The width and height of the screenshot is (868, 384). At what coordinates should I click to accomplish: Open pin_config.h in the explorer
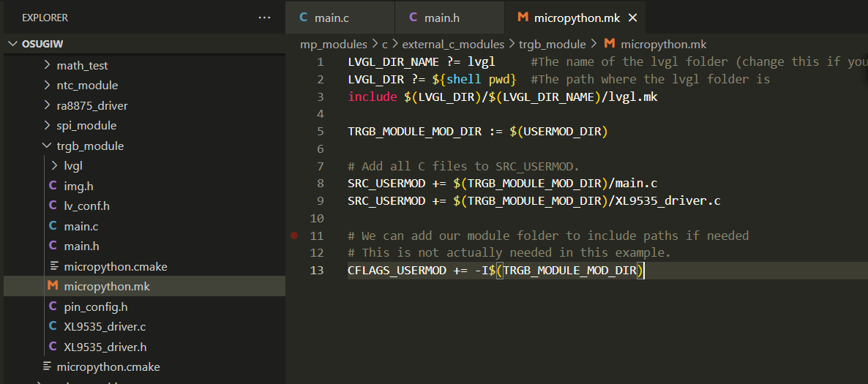[97, 306]
